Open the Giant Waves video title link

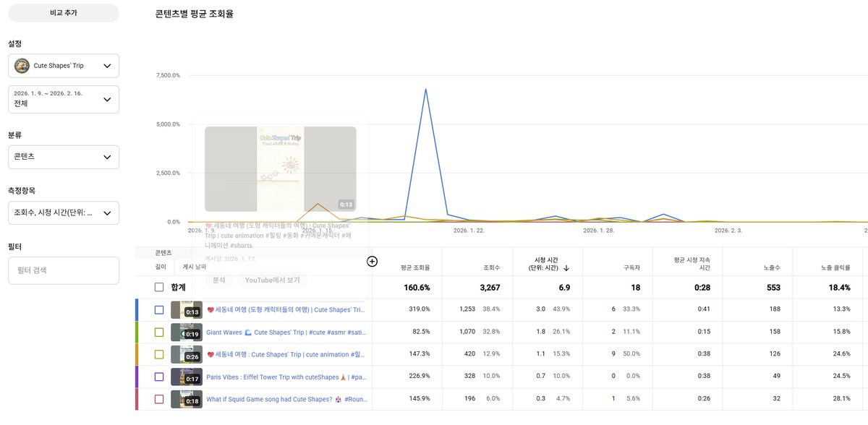(287, 332)
